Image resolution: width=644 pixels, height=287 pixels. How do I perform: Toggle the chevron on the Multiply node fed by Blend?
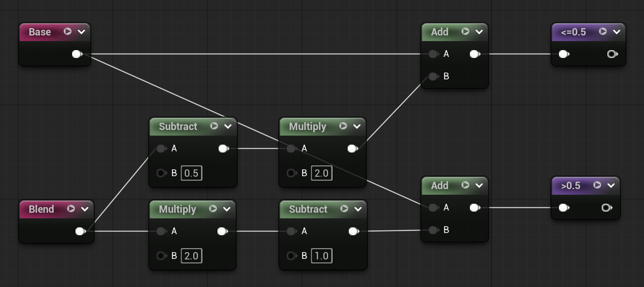(226, 209)
